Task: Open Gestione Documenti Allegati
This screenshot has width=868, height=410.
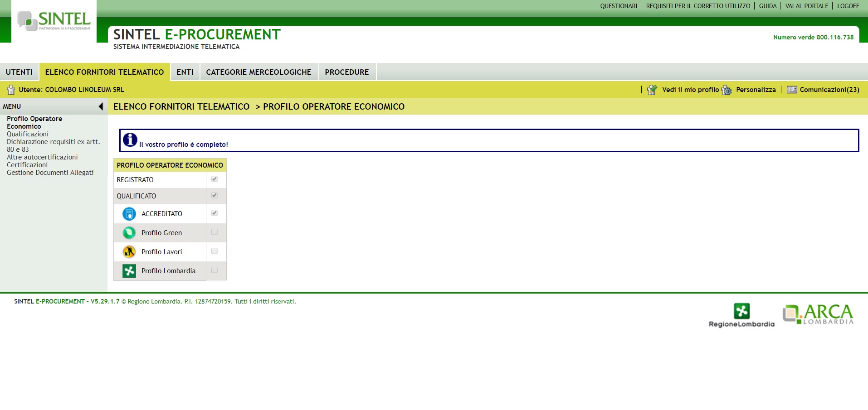Action: point(50,173)
